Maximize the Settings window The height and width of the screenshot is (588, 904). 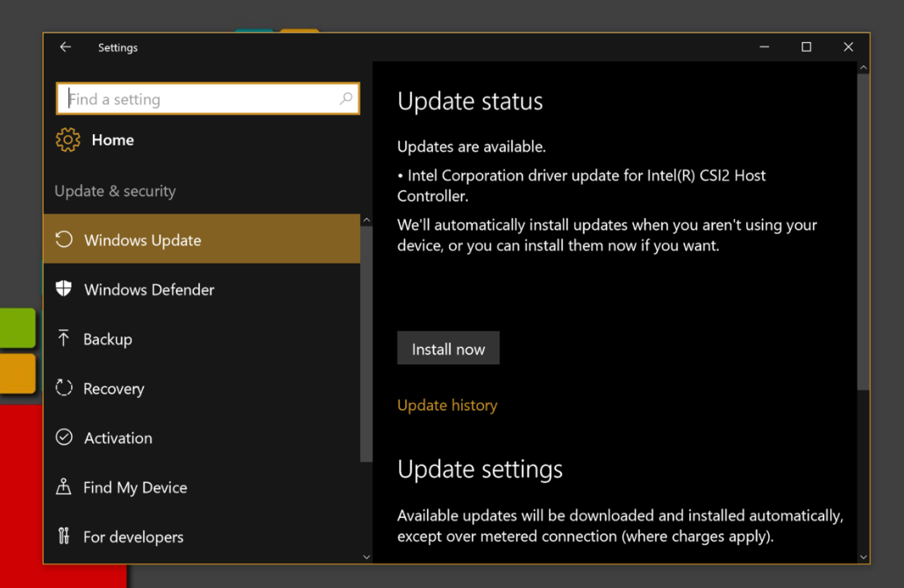807,47
